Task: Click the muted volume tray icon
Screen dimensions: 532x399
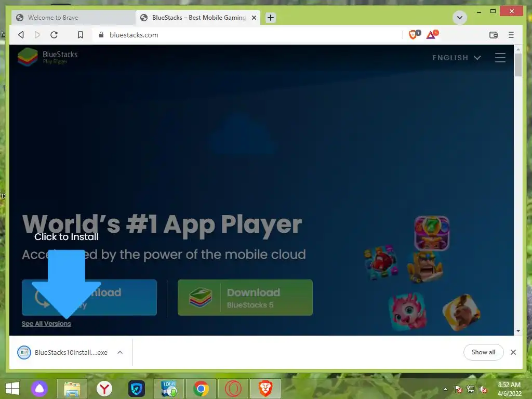Action: tap(483, 389)
